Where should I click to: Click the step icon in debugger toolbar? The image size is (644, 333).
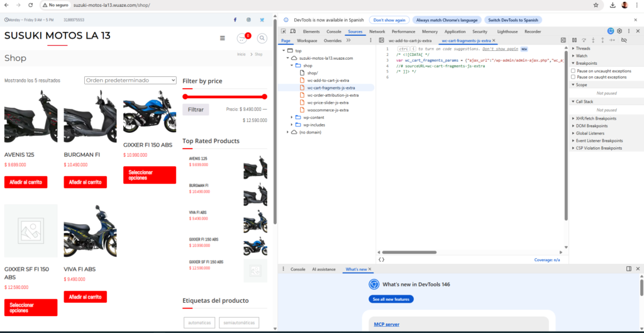tap(612, 40)
